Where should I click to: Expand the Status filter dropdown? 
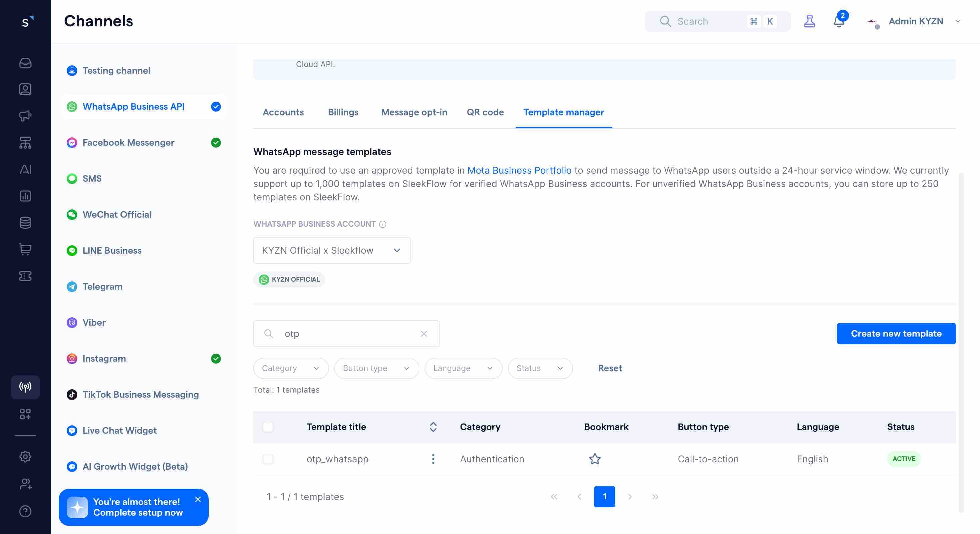click(x=540, y=368)
